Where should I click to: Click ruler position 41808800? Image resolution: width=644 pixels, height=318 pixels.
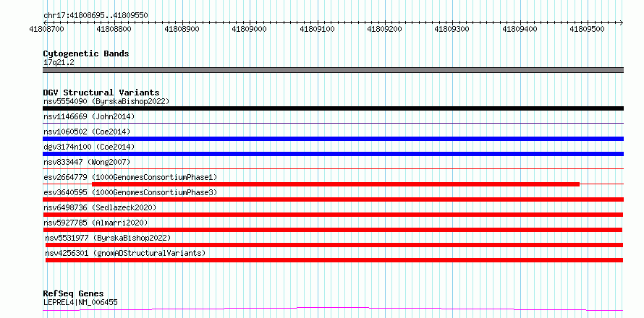(x=114, y=29)
